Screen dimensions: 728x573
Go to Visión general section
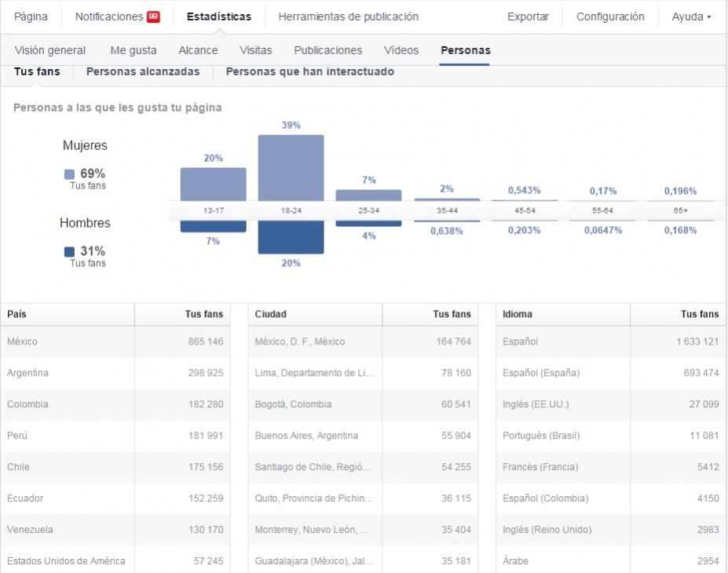click(x=50, y=50)
